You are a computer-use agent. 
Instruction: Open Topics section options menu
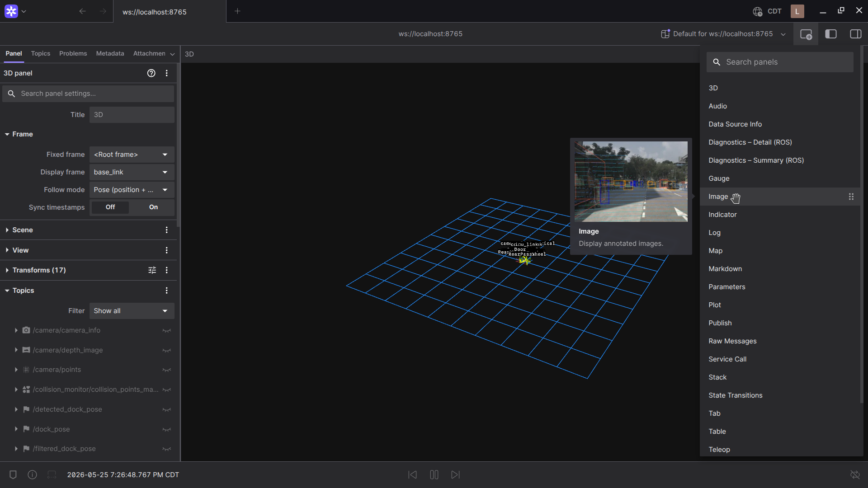[x=167, y=291]
